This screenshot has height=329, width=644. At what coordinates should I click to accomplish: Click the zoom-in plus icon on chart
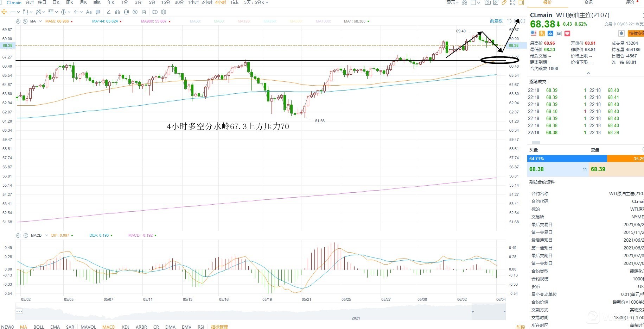(x=523, y=21)
